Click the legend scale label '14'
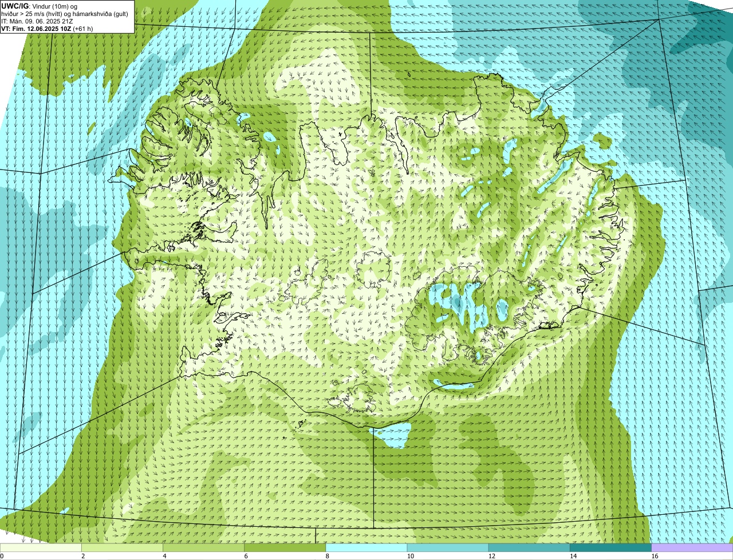Screen dimensions: 733x560 (573, 556)
